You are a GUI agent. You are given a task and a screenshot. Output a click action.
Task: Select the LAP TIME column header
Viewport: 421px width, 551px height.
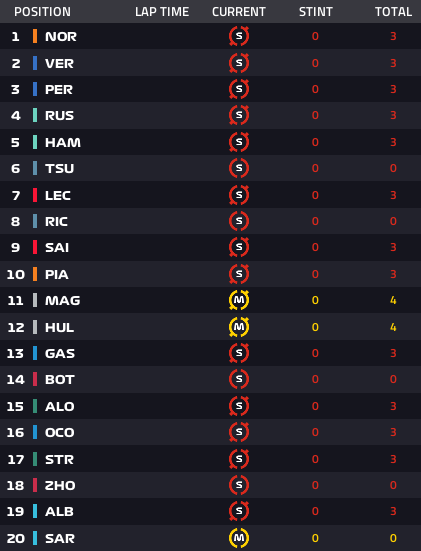coord(162,12)
